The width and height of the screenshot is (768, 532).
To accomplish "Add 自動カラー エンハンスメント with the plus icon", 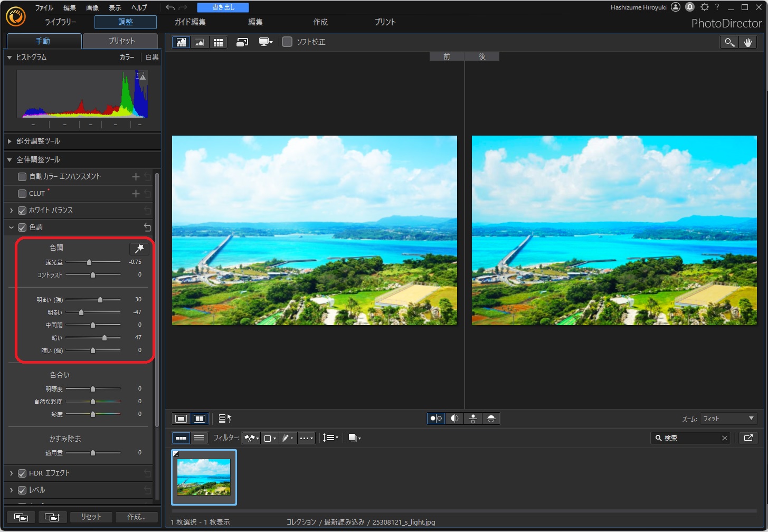I will [136, 177].
